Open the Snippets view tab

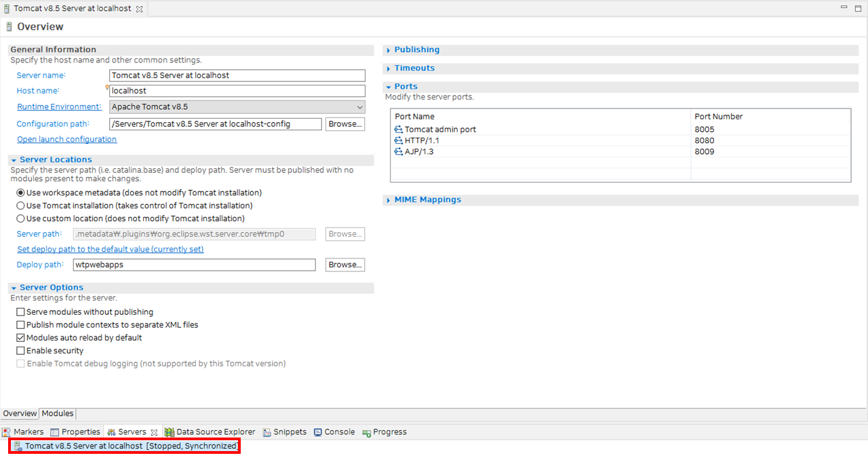pyautogui.click(x=285, y=432)
